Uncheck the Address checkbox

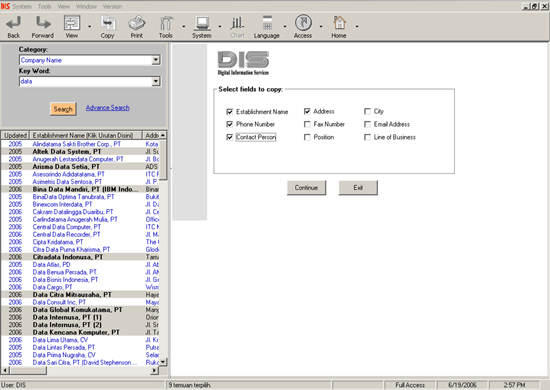coord(307,112)
